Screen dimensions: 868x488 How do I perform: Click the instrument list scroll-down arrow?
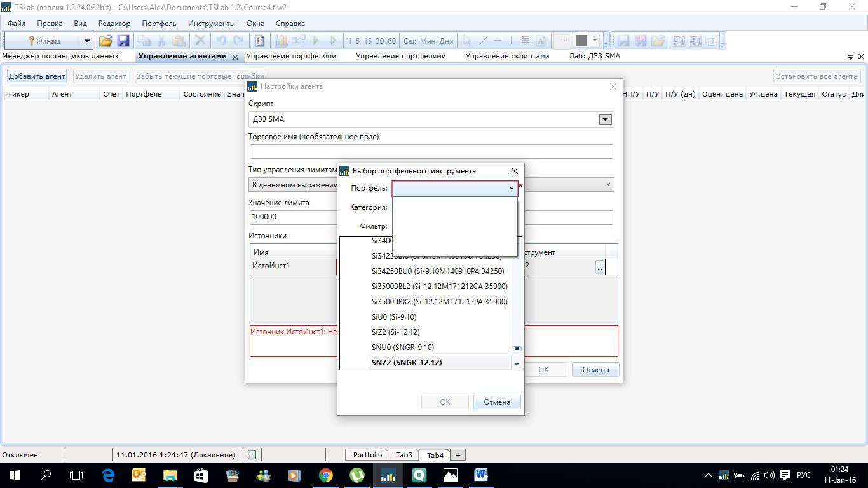(x=516, y=364)
